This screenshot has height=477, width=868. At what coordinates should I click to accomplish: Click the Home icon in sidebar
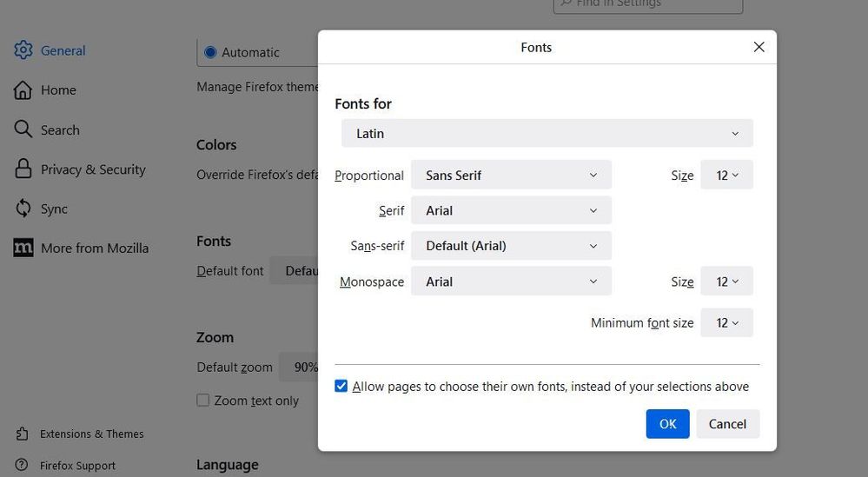(23, 90)
